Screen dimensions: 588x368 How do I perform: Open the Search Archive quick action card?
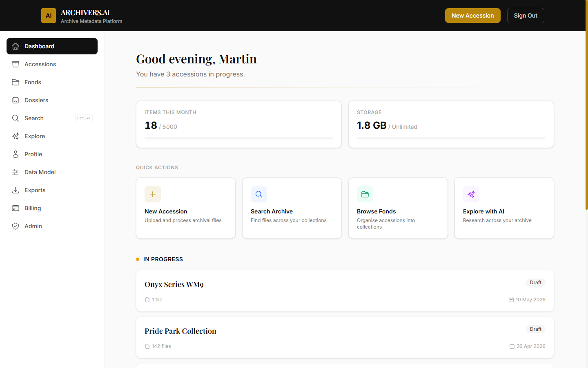coord(292,208)
